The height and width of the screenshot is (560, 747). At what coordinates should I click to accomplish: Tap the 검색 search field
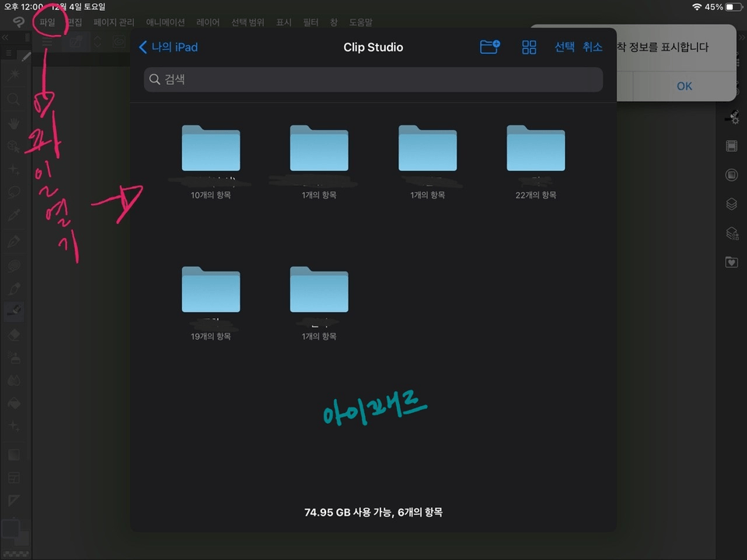[373, 79]
